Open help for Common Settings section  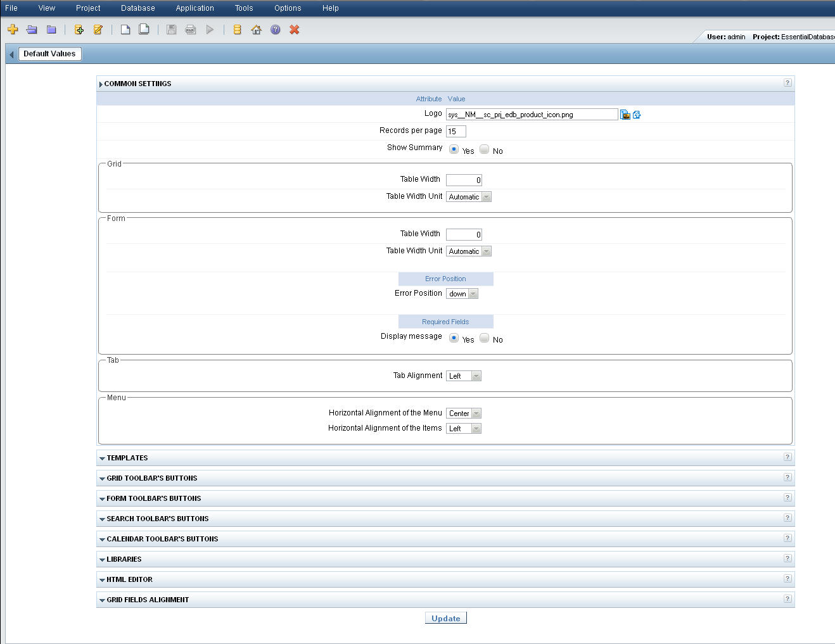(787, 83)
